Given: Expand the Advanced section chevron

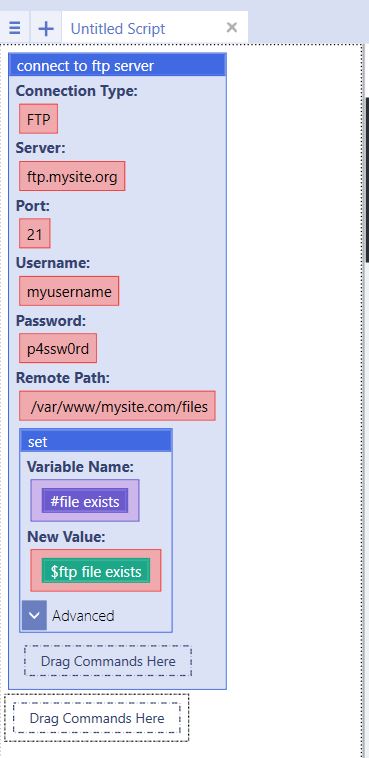Looking at the screenshot, I should pos(34,615).
